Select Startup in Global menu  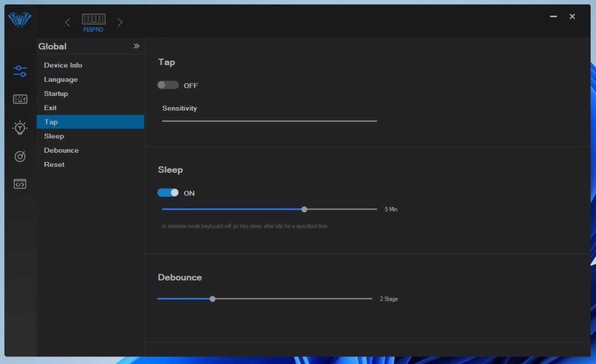(90, 94)
